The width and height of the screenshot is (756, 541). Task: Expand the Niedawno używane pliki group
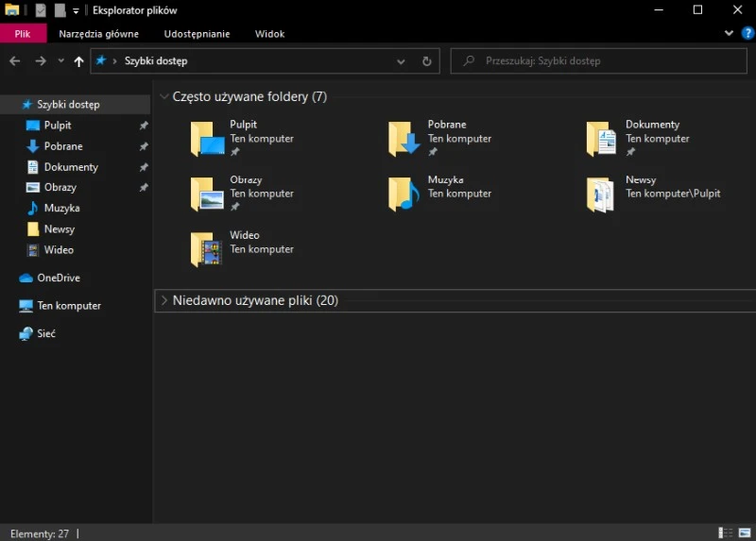(163, 300)
